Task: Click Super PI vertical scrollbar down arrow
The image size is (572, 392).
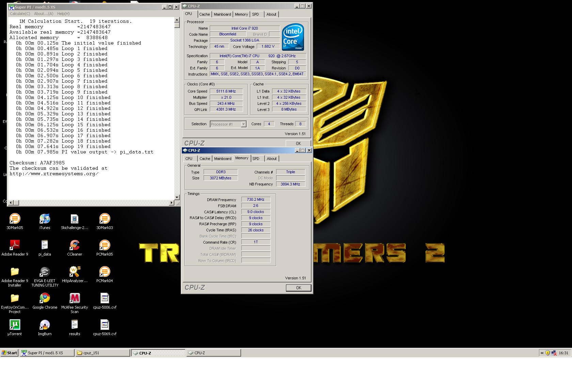Action: (x=177, y=197)
